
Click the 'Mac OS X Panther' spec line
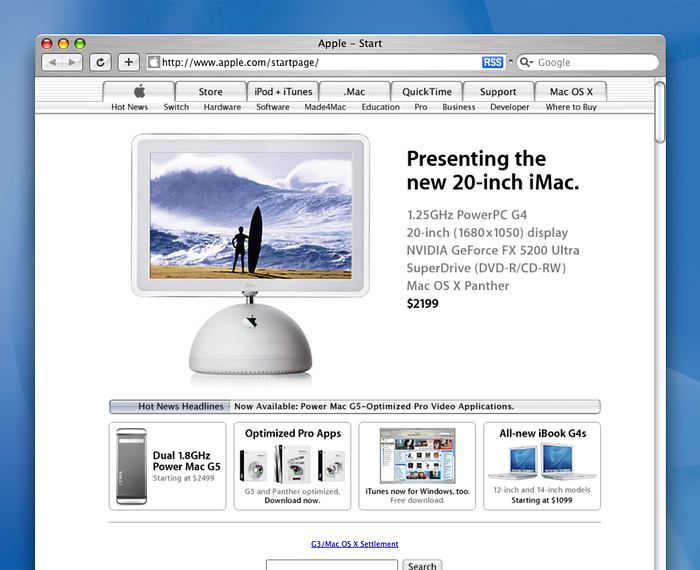point(458,286)
